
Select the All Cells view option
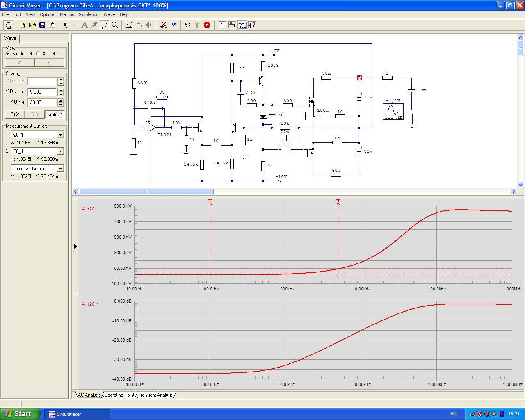click(47, 54)
